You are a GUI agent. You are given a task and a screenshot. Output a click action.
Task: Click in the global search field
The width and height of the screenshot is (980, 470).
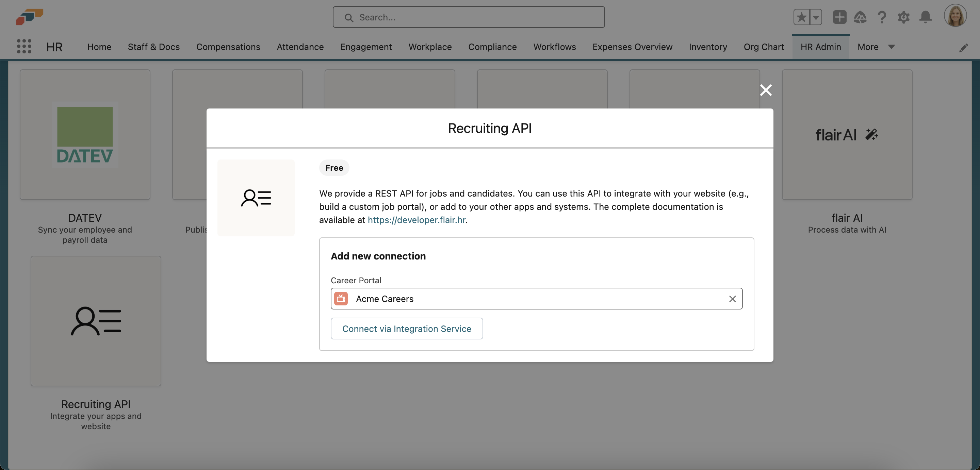pyautogui.click(x=469, y=17)
